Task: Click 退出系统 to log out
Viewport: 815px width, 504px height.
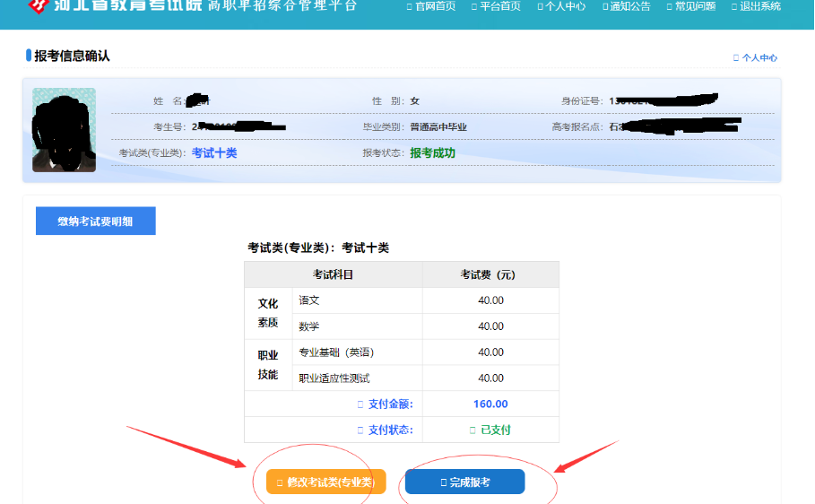Action: point(755,6)
